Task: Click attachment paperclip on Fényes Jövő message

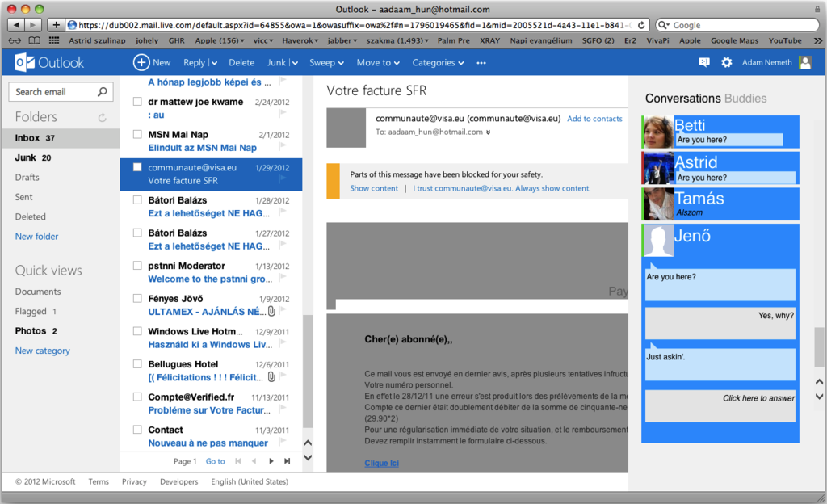Action: (271, 311)
